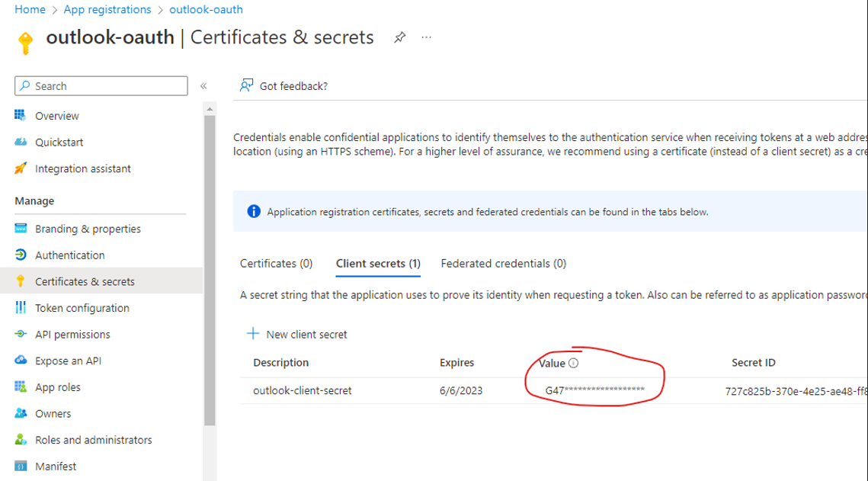Open the Authentication page
This screenshot has height=481, width=868.
point(70,255)
